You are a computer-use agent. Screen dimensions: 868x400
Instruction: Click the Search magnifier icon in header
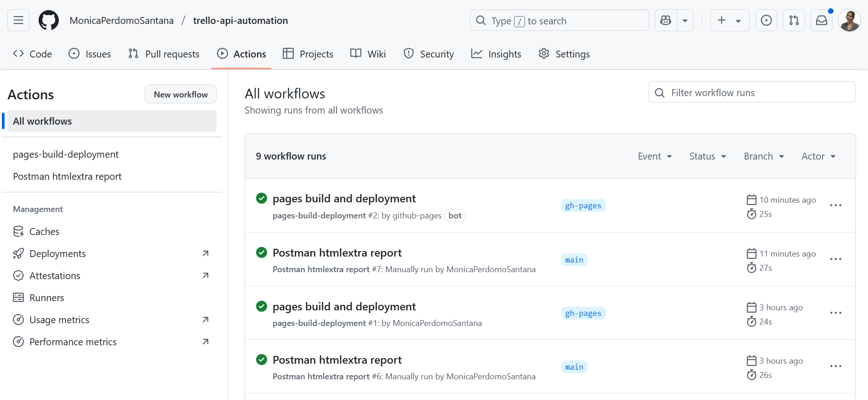481,20
